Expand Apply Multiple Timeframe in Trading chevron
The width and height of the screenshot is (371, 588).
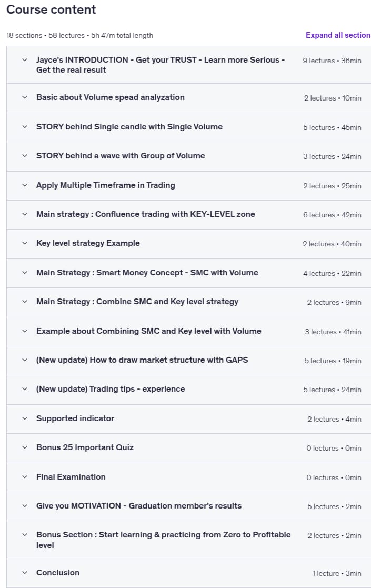click(x=25, y=185)
